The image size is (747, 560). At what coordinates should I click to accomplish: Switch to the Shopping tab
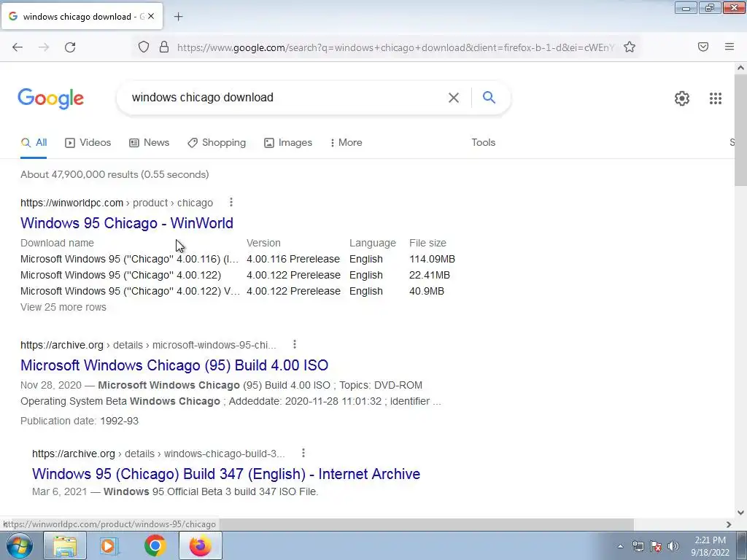click(217, 142)
